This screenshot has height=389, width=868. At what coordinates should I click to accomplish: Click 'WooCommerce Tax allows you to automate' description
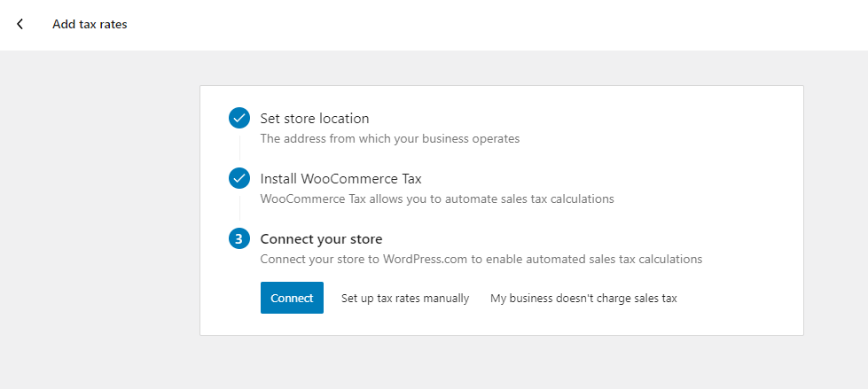pos(437,198)
